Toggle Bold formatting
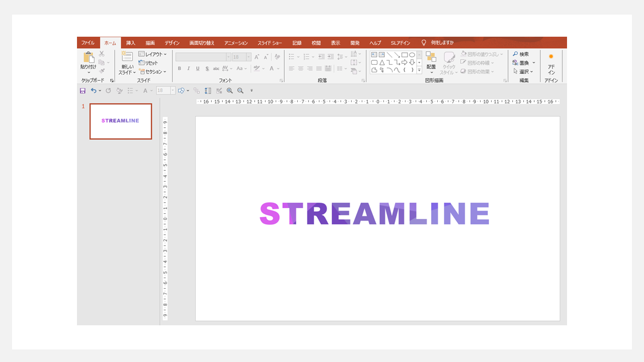 179,68
